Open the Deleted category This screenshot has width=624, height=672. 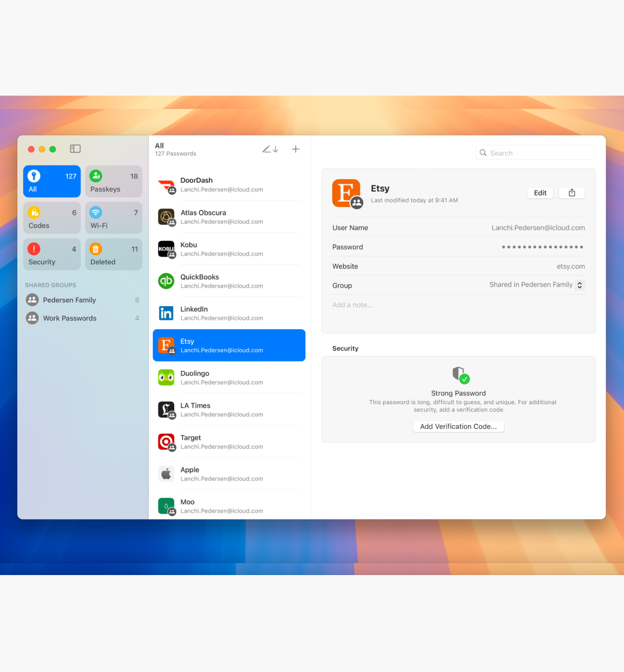click(x=114, y=254)
